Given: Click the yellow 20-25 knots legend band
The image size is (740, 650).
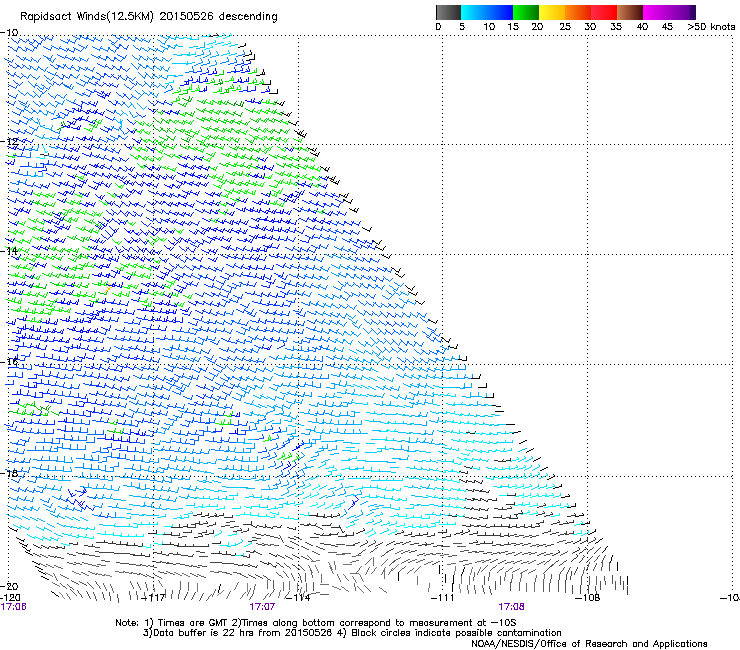Looking at the screenshot, I should pyautogui.click(x=552, y=12).
